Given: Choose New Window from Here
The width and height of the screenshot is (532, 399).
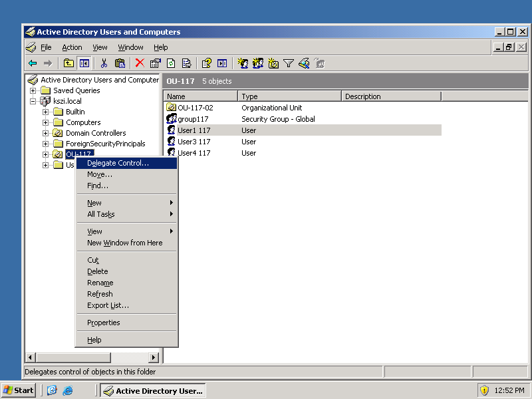Looking at the screenshot, I should [x=126, y=243].
